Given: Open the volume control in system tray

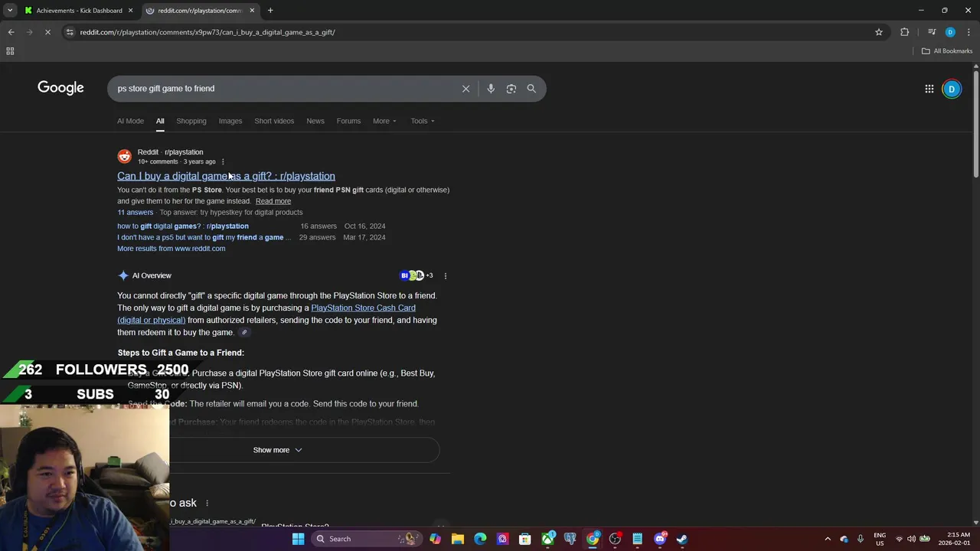Looking at the screenshot, I should pyautogui.click(x=911, y=539).
